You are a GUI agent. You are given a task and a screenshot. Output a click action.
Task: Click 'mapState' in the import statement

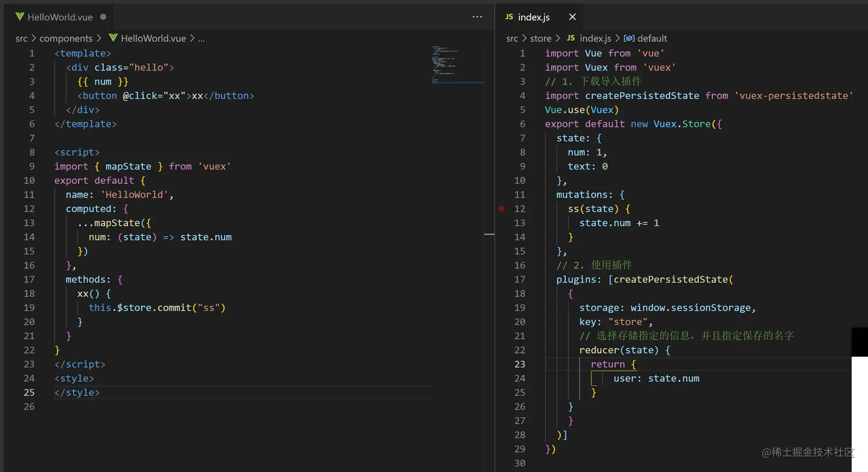[x=128, y=167]
